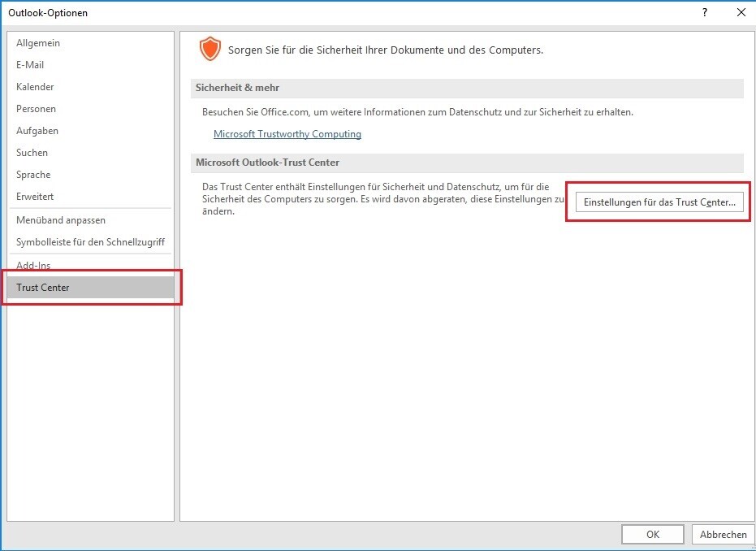
Task: Click the Microsoft Outlook-Trust Center header
Action: point(467,163)
